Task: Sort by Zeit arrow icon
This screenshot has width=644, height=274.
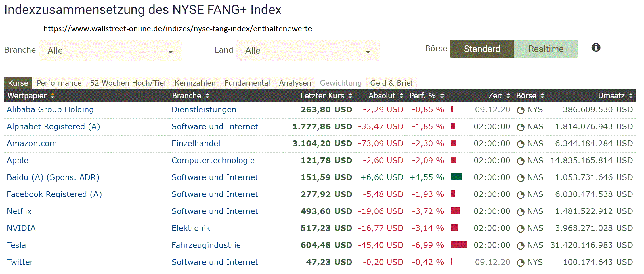Action: [x=508, y=96]
